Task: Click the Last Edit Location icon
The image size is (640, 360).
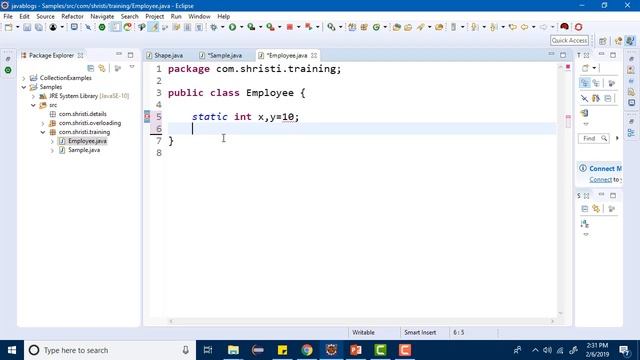Action: click(513, 27)
